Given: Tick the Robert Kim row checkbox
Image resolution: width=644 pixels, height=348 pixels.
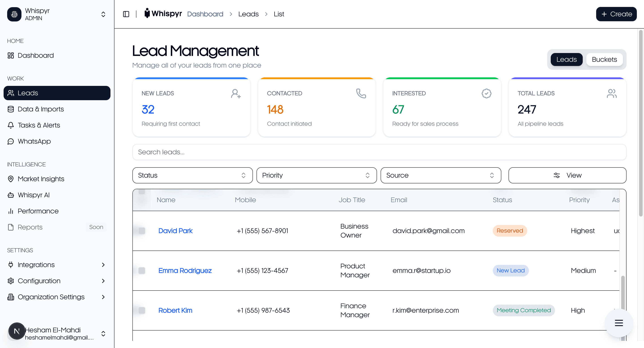Looking at the screenshot, I should (142, 310).
